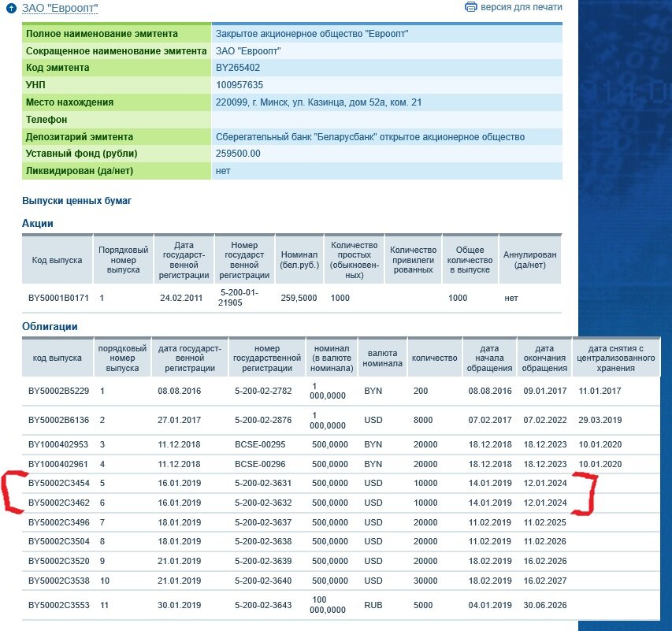672x631 pixels.
Task: Click share registration date 24.02.2011
Action: point(181,298)
